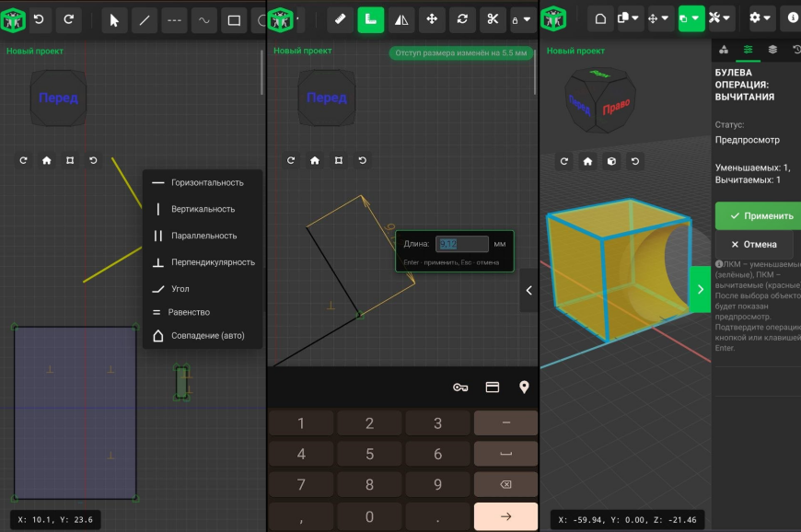801x532 pixels.
Task: Click the large purple rectangle sketch face
Action: [x=75, y=412]
